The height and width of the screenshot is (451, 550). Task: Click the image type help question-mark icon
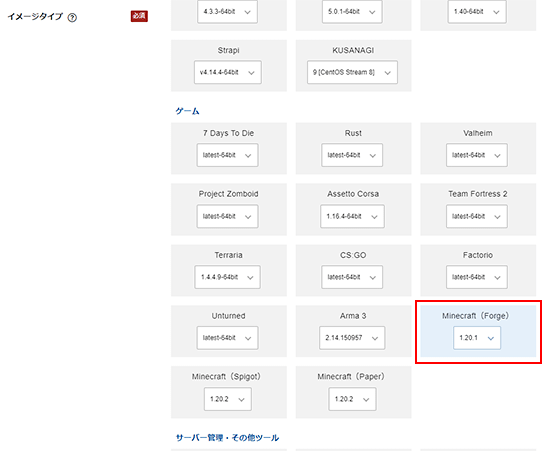click(x=72, y=18)
